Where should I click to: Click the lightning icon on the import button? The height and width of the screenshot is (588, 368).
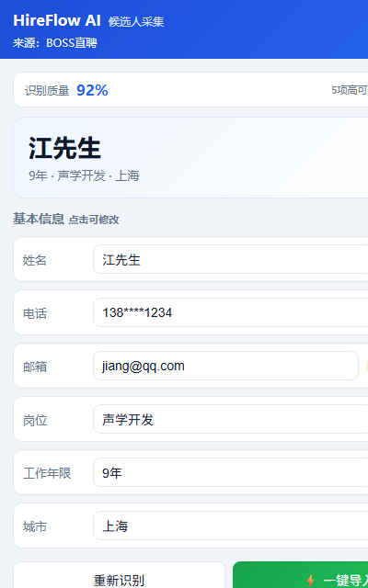(311, 581)
